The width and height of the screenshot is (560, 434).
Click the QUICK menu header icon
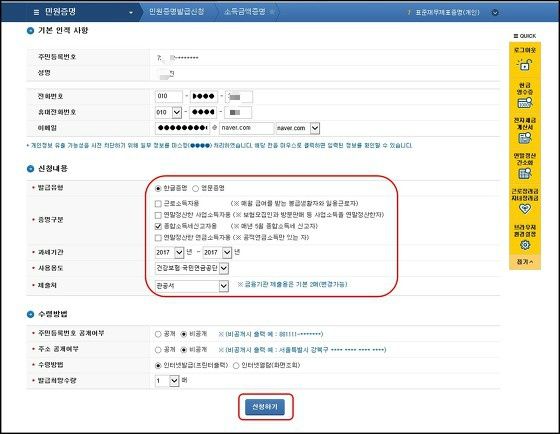coord(515,36)
